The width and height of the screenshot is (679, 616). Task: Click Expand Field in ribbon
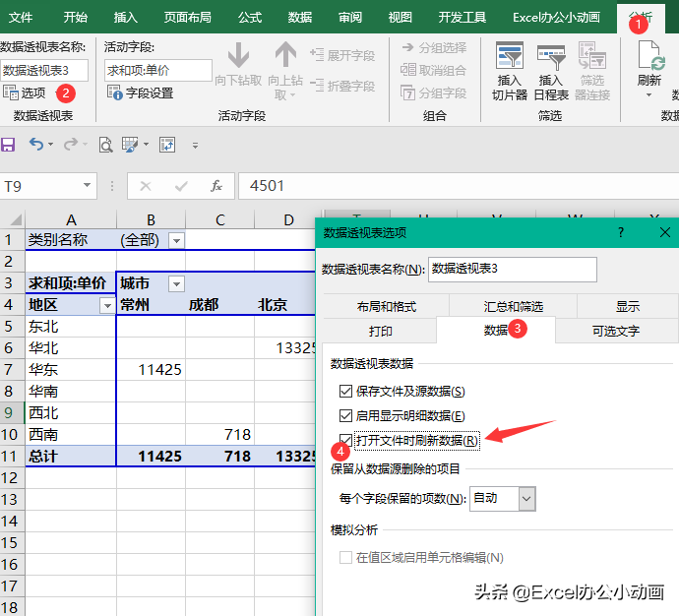tap(342, 55)
